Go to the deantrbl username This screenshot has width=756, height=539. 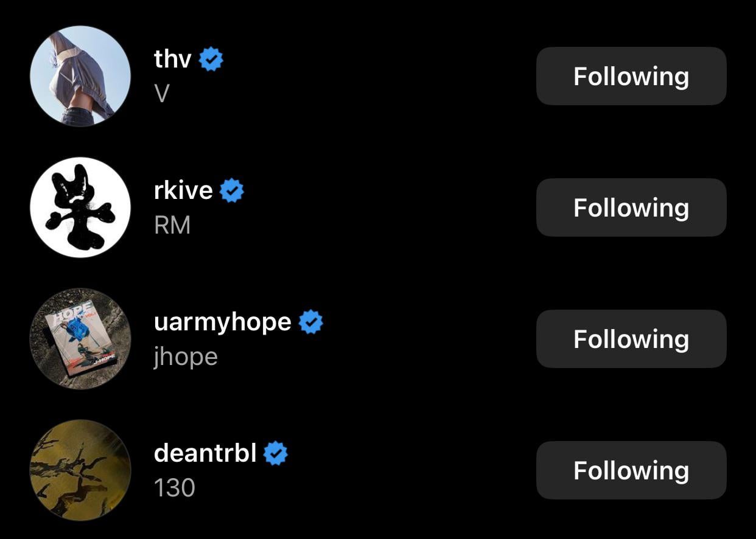click(205, 454)
